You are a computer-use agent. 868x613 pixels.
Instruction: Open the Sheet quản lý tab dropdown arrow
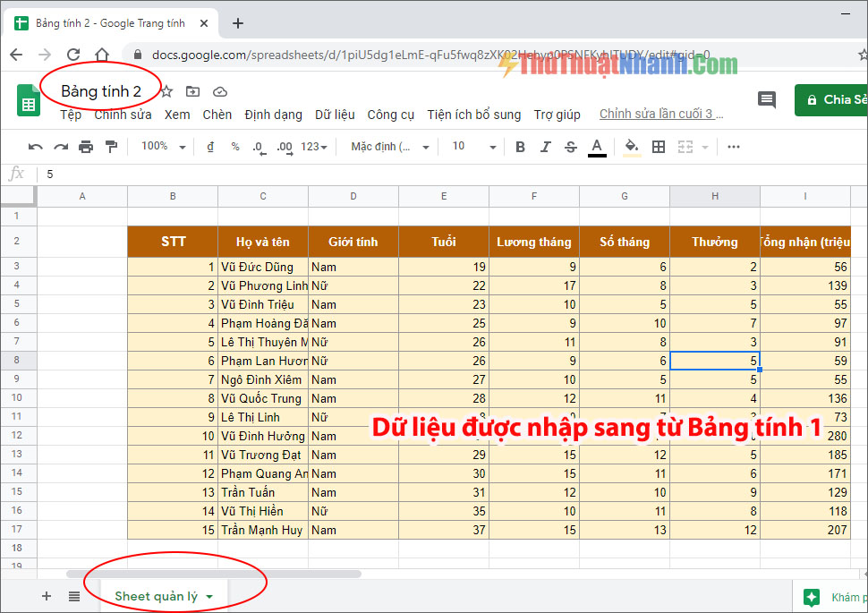click(x=209, y=597)
